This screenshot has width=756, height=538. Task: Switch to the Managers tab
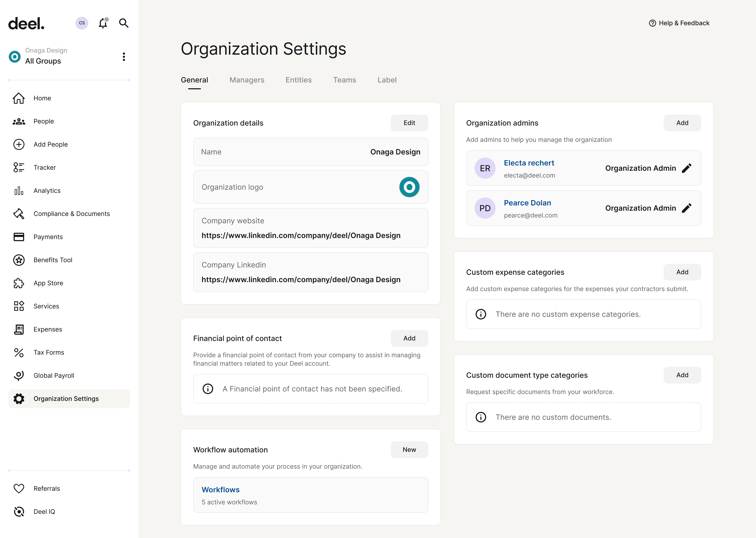tap(247, 80)
